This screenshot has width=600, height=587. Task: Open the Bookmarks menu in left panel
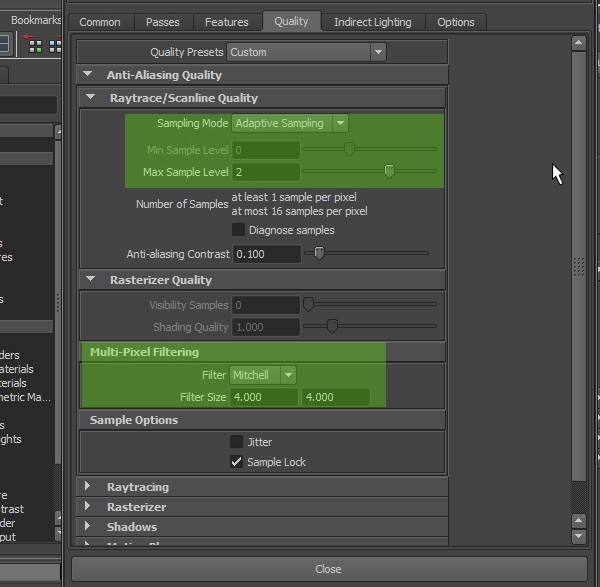click(x=36, y=20)
